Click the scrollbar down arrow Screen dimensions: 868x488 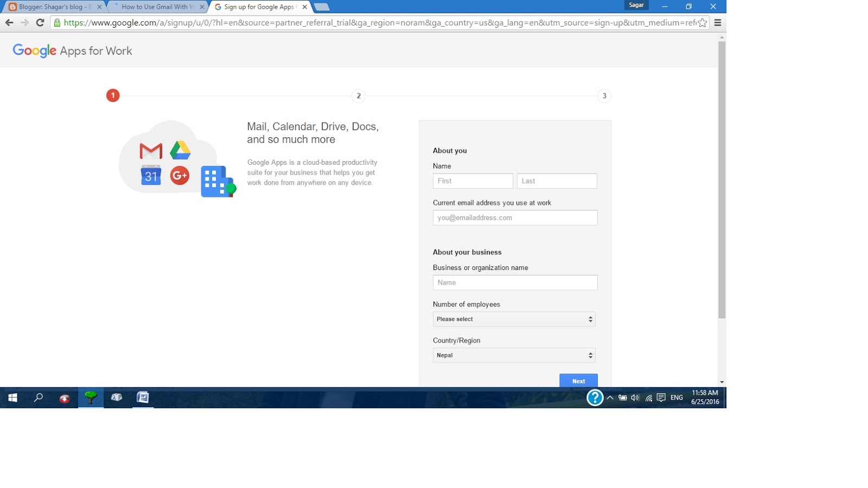coord(722,382)
